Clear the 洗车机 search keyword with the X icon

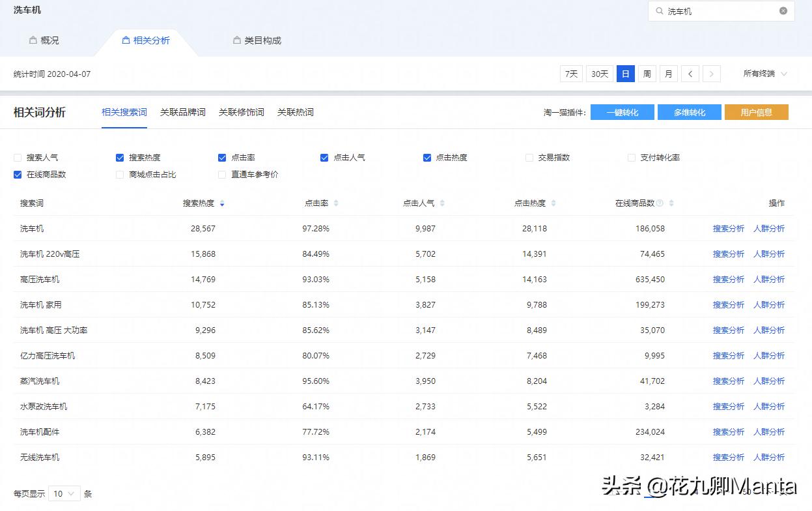782,11
